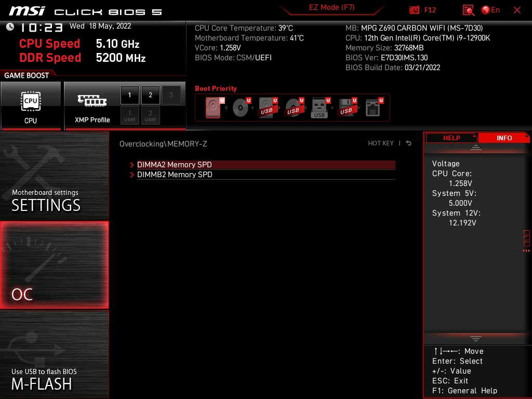Change language via the En globe icon
Viewport: 532px width, 399px height.
(x=490, y=10)
